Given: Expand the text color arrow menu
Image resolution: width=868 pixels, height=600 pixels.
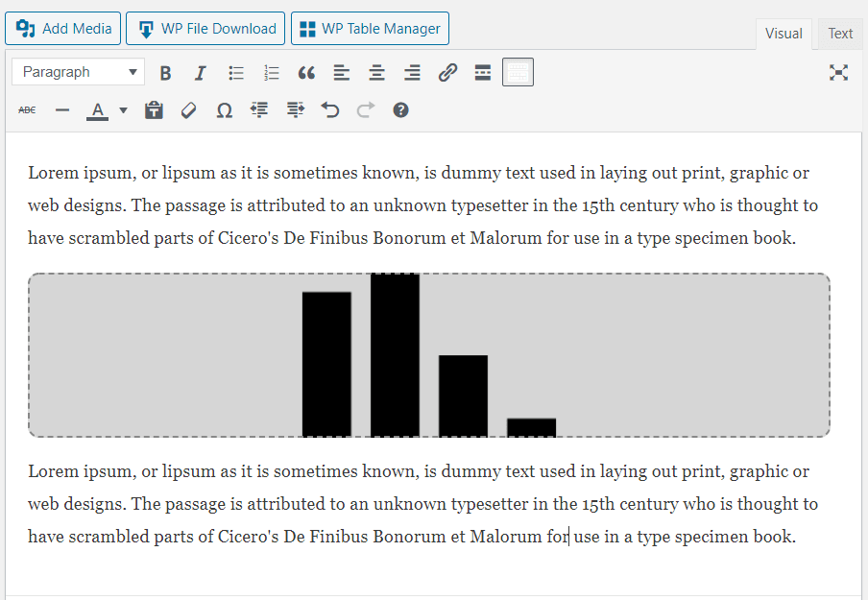Looking at the screenshot, I should pos(123,110).
